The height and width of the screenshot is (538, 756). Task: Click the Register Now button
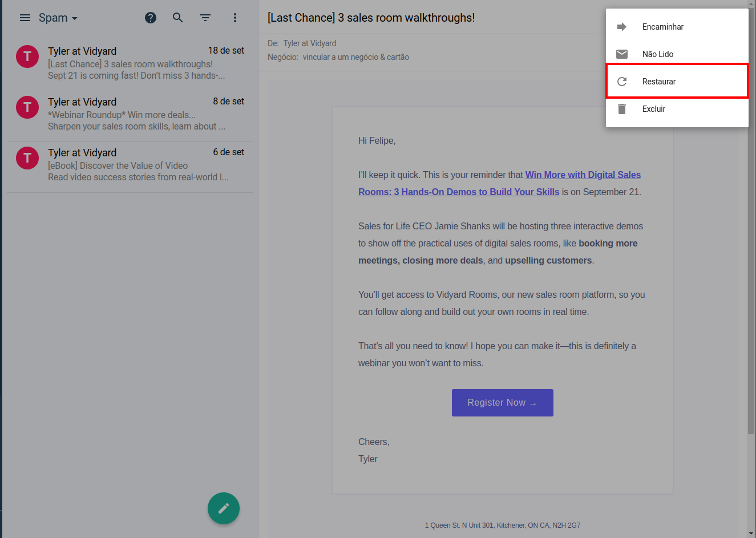(503, 403)
